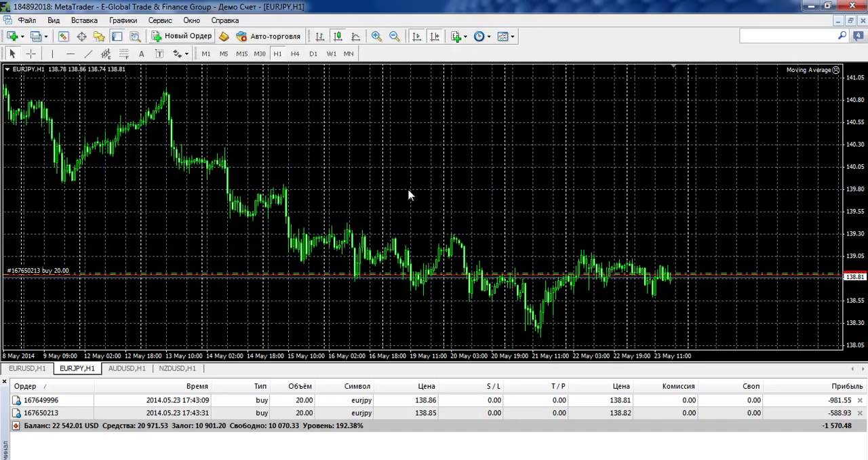
Task: Switch to the NZDUSD,H1 chart tab
Action: (177, 368)
